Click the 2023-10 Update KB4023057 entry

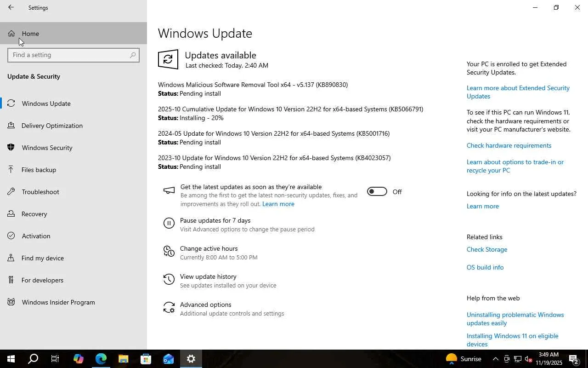pos(274,158)
